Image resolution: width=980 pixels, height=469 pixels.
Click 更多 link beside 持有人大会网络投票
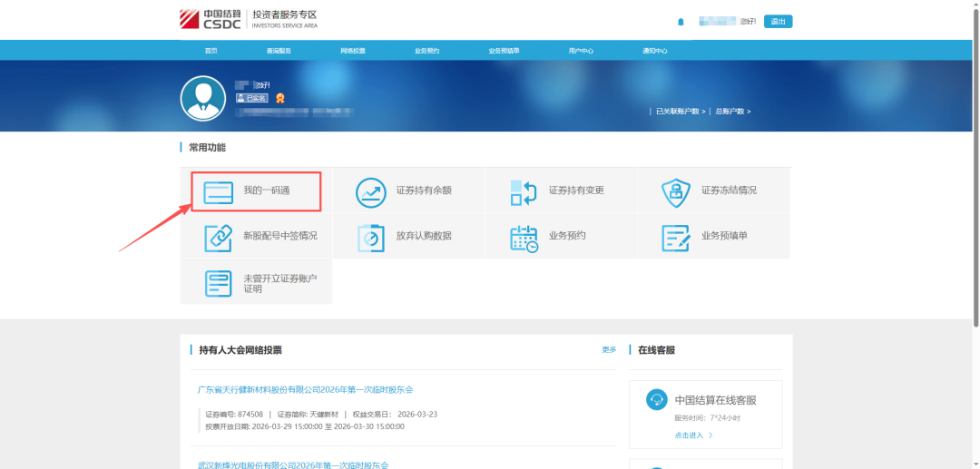point(609,350)
